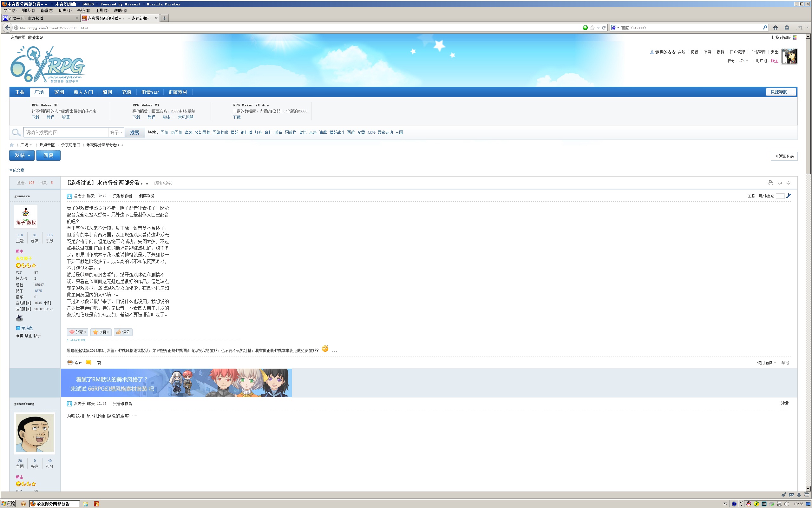Open Firefox home page icon

click(776, 28)
